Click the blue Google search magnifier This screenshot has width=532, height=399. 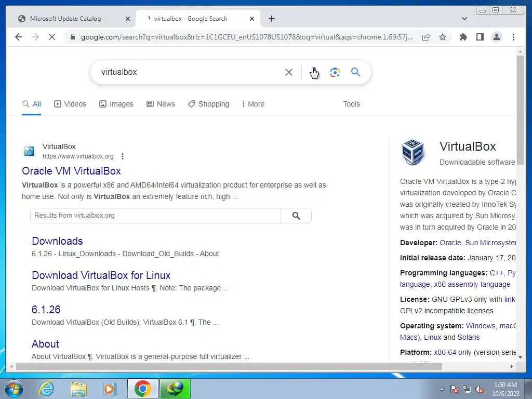[355, 72]
